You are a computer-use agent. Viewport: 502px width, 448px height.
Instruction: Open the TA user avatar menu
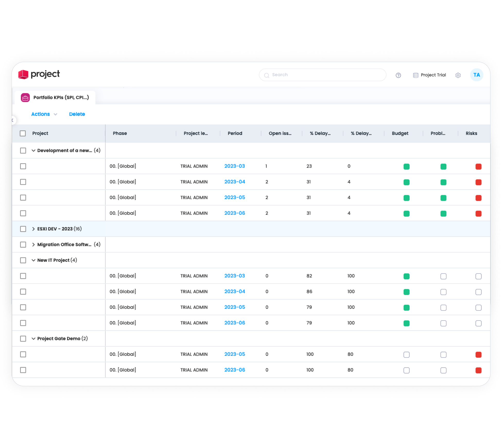(x=477, y=75)
